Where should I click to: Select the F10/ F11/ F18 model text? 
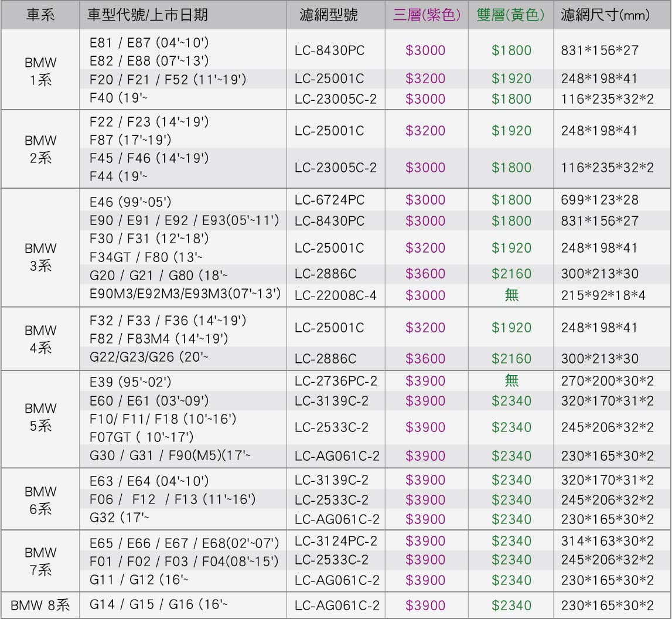point(163,419)
